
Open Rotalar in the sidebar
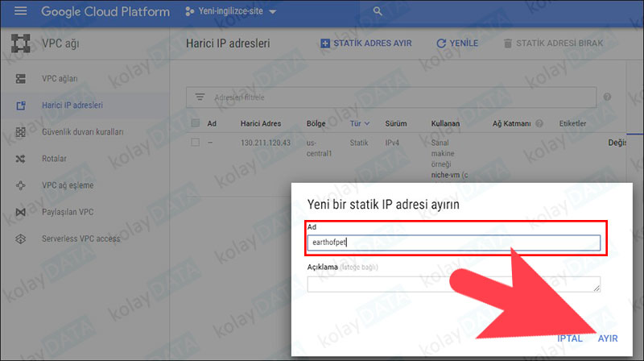tap(54, 159)
